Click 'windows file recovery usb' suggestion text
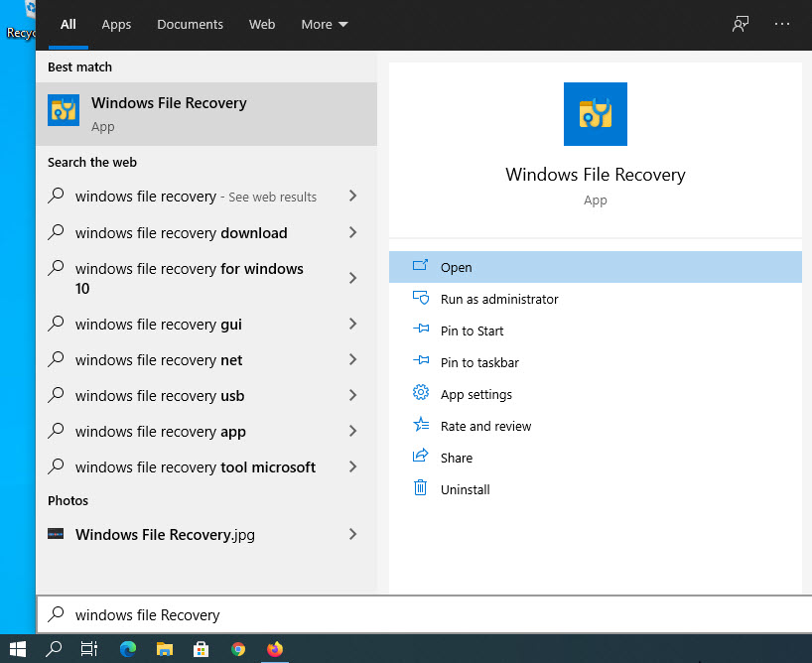The image size is (812, 663). (x=160, y=396)
